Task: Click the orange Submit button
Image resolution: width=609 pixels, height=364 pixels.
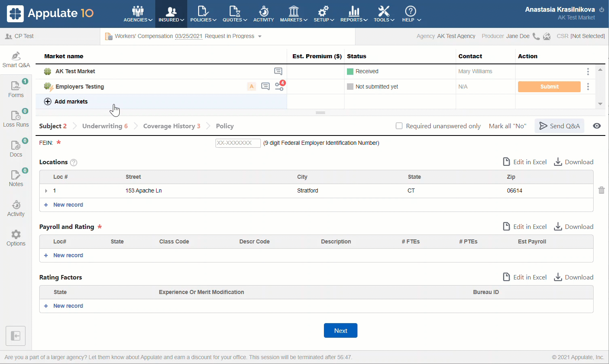Action: pyautogui.click(x=549, y=87)
